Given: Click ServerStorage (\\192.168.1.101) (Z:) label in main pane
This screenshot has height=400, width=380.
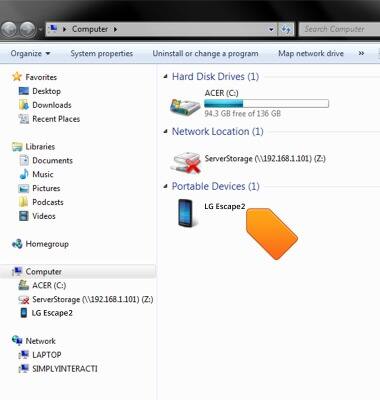Looking at the screenshot, I should [265, 158].
